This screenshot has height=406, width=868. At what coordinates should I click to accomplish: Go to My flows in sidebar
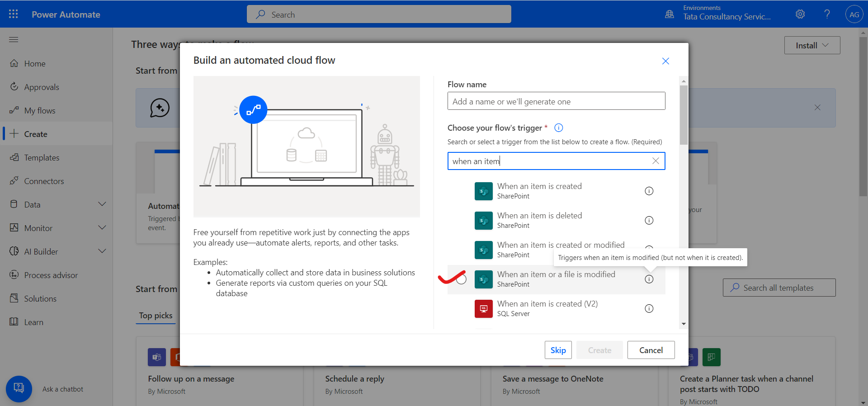click(40, 111)
